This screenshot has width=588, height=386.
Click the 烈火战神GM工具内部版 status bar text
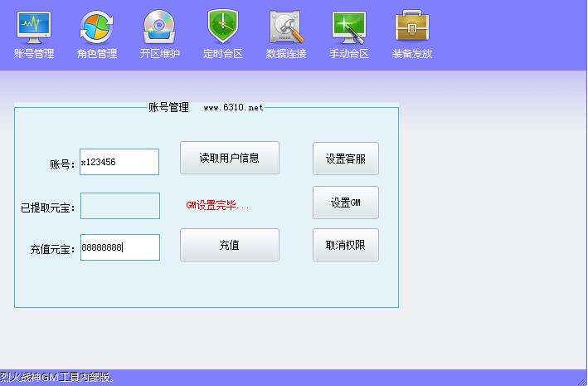click(x=56, y=378)
